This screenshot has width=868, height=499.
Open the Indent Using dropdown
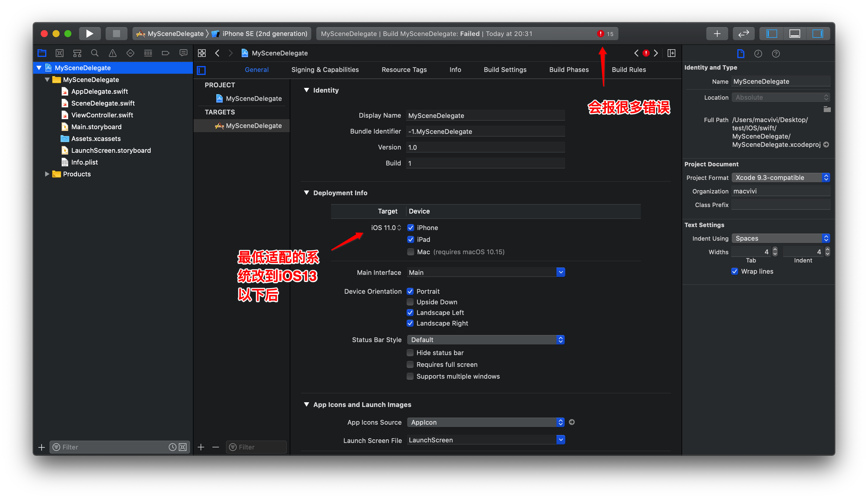coord(781,238)
